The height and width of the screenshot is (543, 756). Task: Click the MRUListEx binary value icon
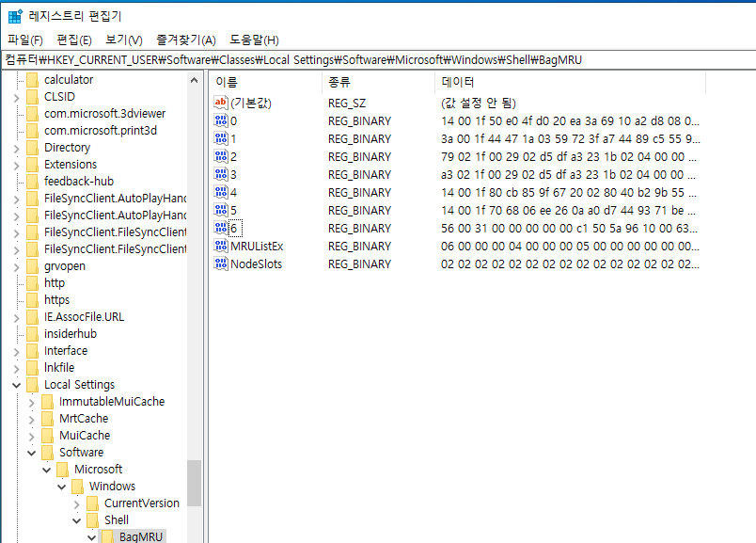[221, 246]
